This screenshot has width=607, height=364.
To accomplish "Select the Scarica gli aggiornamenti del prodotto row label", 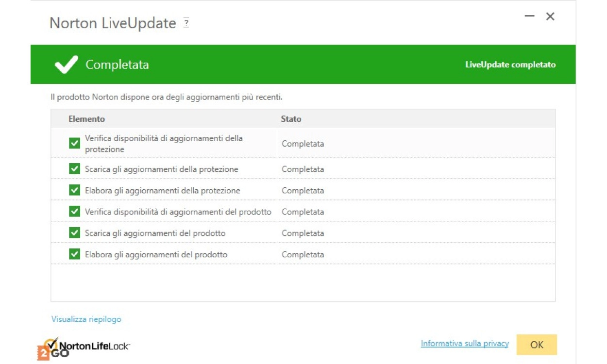I will coord(155,233).
